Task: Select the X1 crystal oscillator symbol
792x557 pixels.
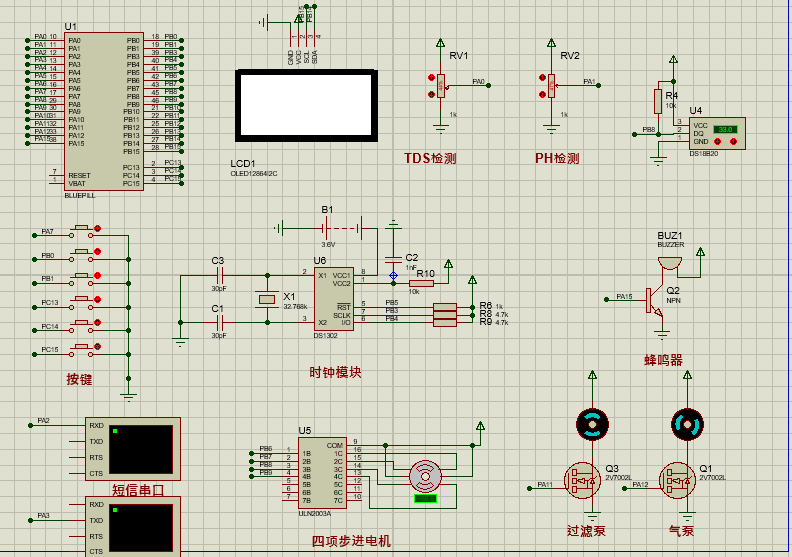Action: 267,299
